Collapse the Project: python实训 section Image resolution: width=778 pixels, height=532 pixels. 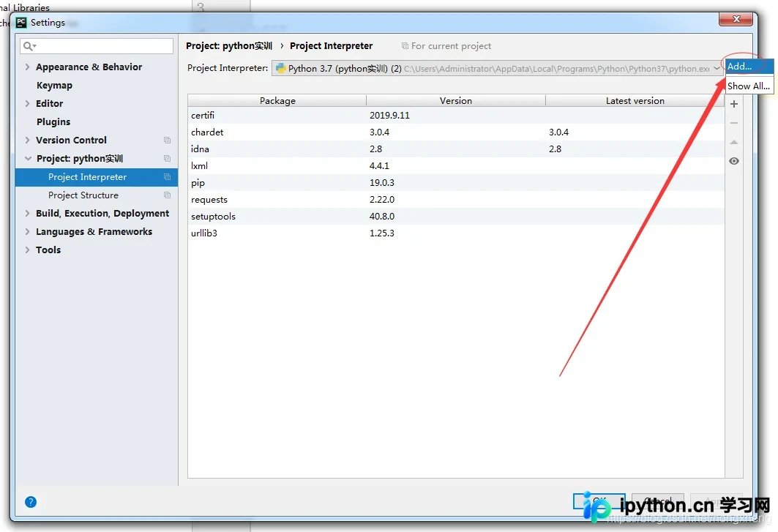tap(28, 159)
